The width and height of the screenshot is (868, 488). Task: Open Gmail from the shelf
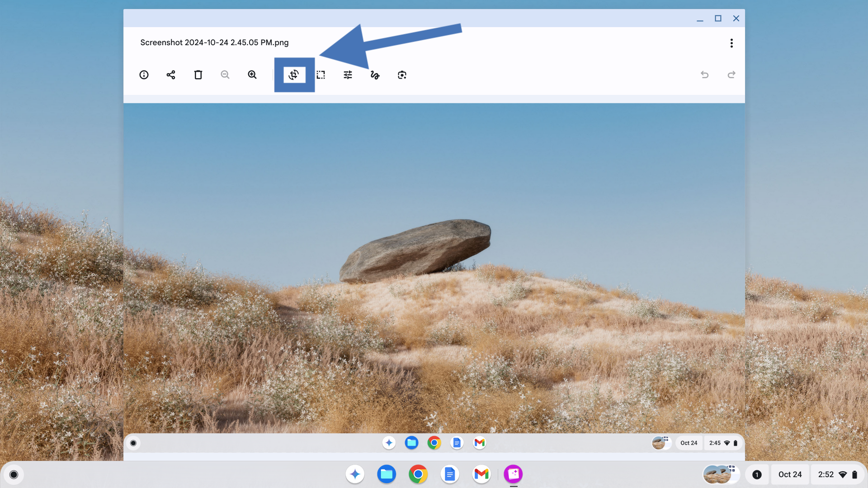tap(481, 474)
